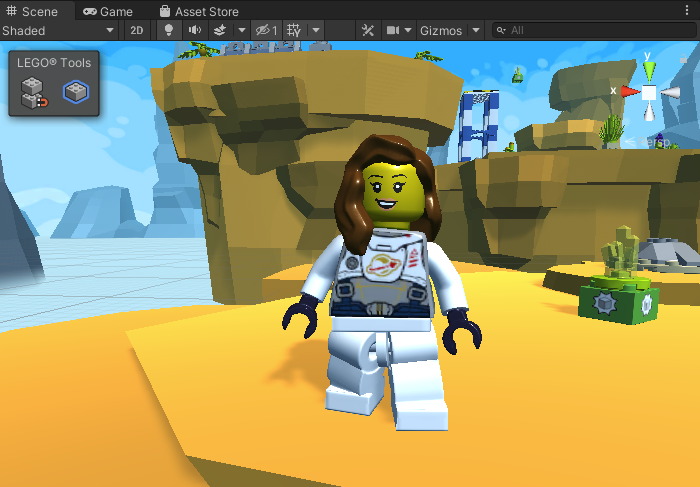Open the component tools wrench icon
Image resolution: width=700 pixels, height=487 pixels.
coord(367,30)
